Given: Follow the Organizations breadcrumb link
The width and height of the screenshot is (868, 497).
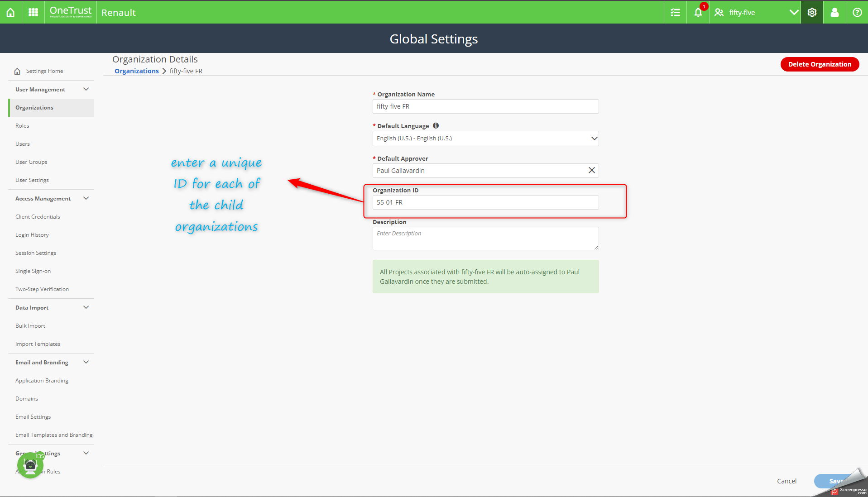Looking at the screenshot, I should tap(136, 71).
